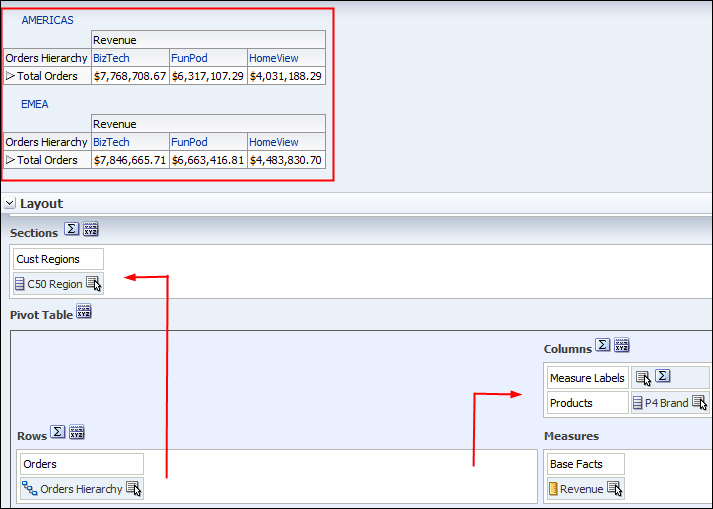Image resolution: width=713 pixels, height=509 pixels.
Task: Select the $7,846,665.71 revenue cell
Action: [x=130, y=160]
